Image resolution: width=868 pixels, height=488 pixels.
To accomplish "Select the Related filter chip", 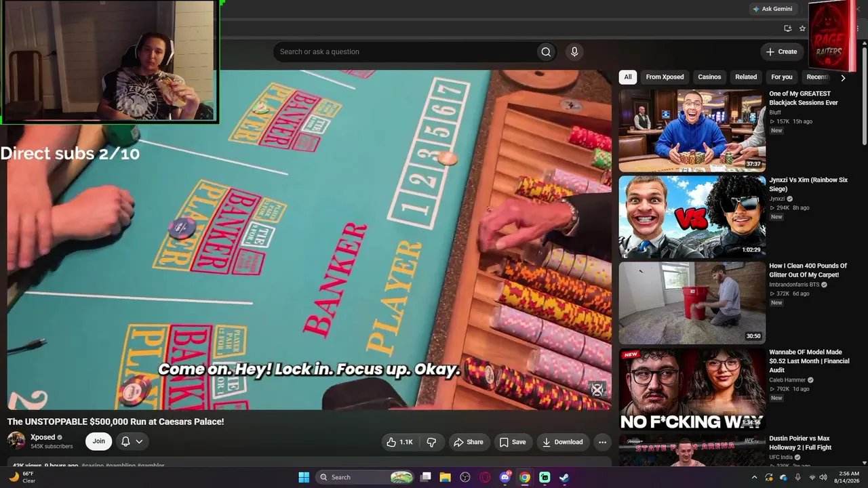I will coord(746,77).
